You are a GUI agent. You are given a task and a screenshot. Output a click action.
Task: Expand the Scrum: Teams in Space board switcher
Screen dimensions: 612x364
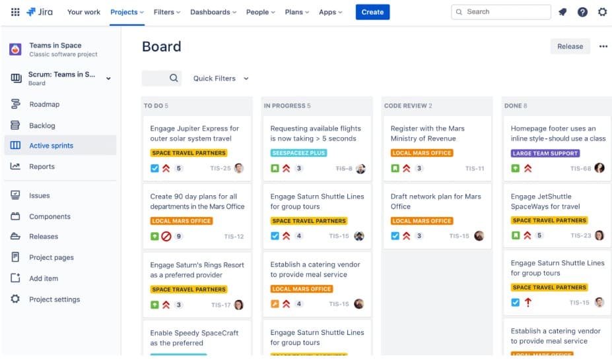pyautogui.click(x=108, y=78)
